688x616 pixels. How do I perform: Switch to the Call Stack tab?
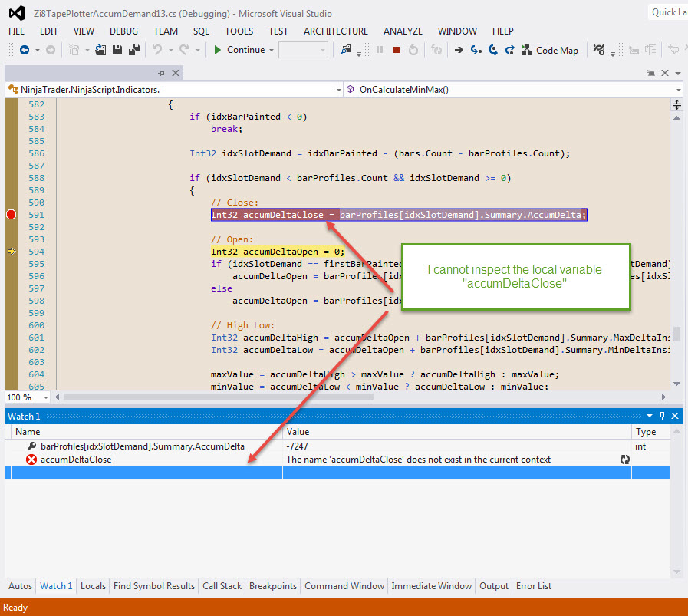point(222,586)
